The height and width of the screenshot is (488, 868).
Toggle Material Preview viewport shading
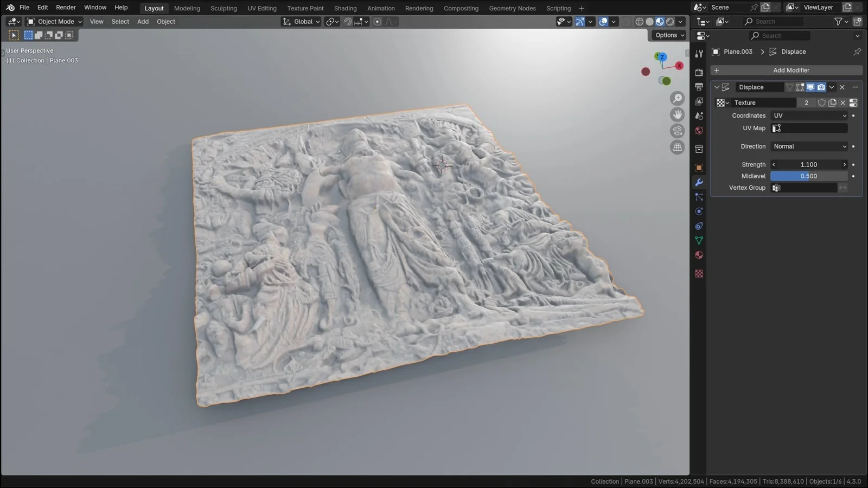660,21
